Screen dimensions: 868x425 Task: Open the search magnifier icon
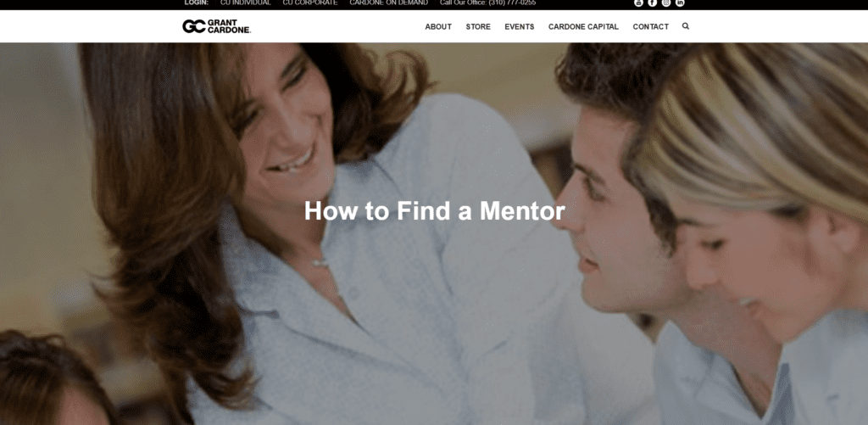click(685, 26)
